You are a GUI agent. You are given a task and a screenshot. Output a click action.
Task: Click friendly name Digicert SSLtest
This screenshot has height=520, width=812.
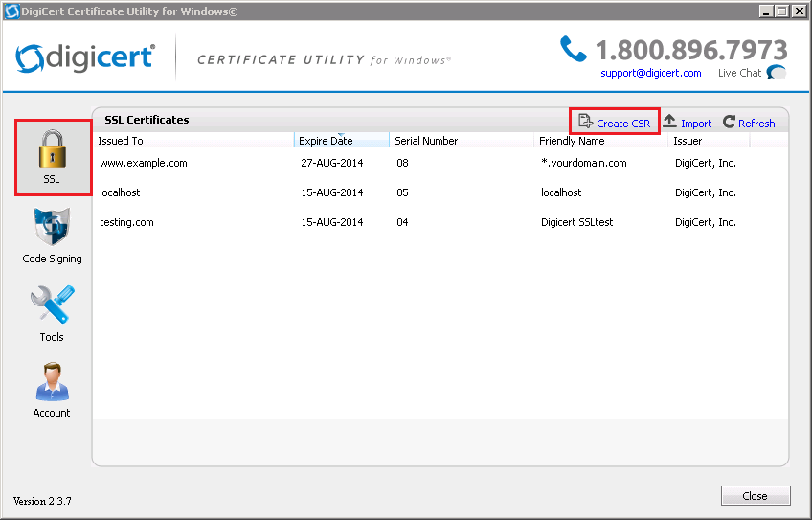coord(576,222)
